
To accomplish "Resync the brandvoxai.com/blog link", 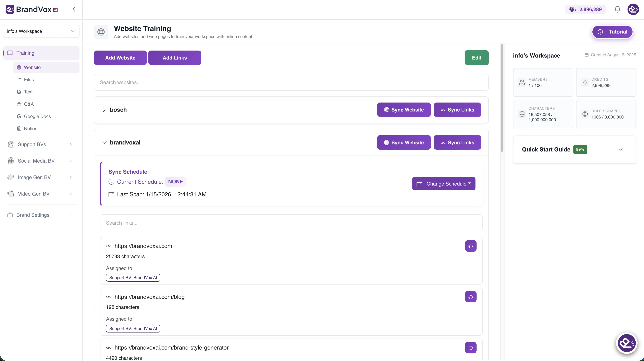I will pyautogui.click(x=471, y=297).
